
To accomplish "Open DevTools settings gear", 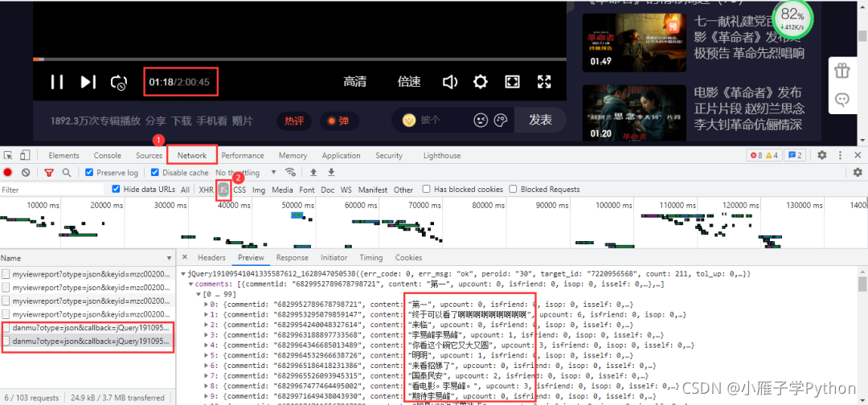I will pyautogui.click(x=822, y=155).
